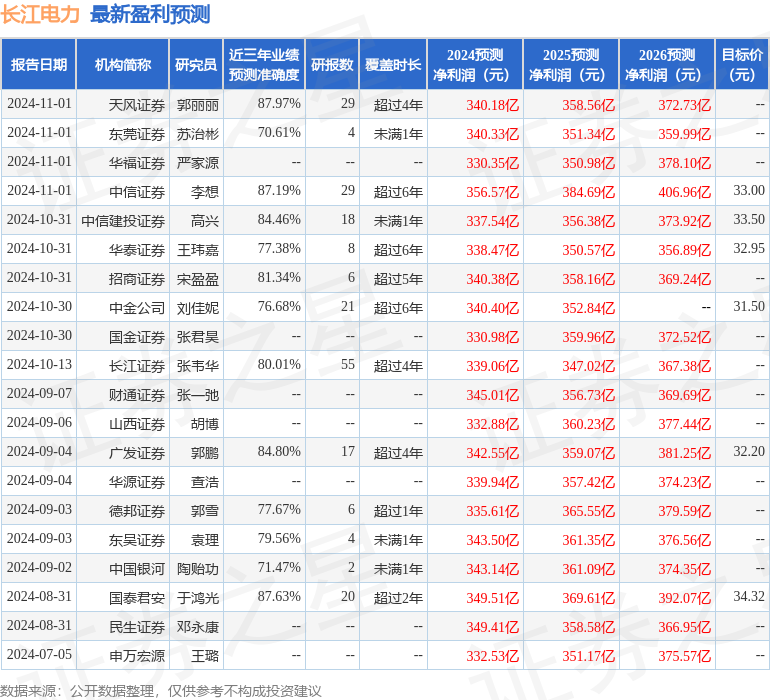Click the 中信建投证券 institution cell

[123, 221]
